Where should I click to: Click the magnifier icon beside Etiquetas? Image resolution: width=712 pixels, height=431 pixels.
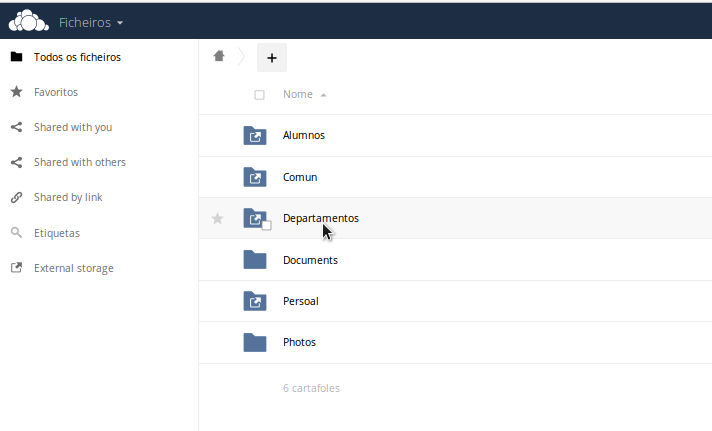16,233
